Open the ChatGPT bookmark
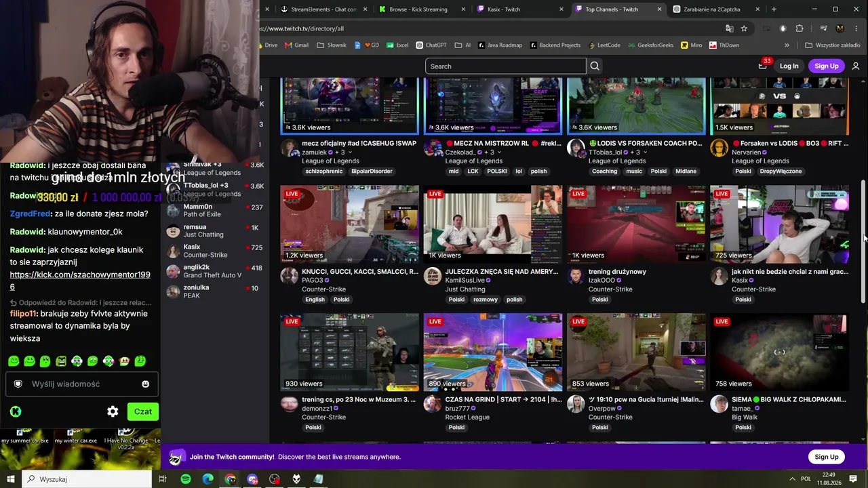This screenshot has width=868, height=488. click(431, 45)
